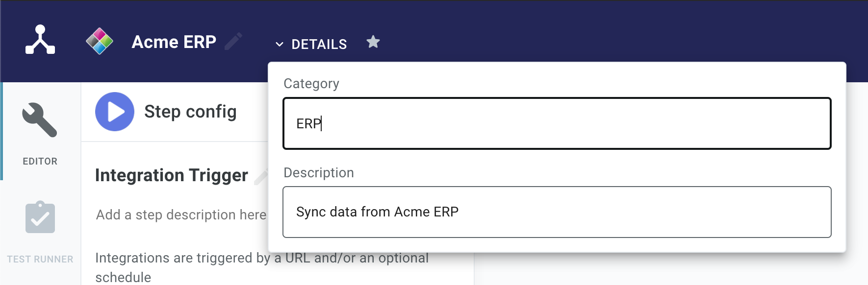Focus the Category input containing ERP

(x=556, y=123)
